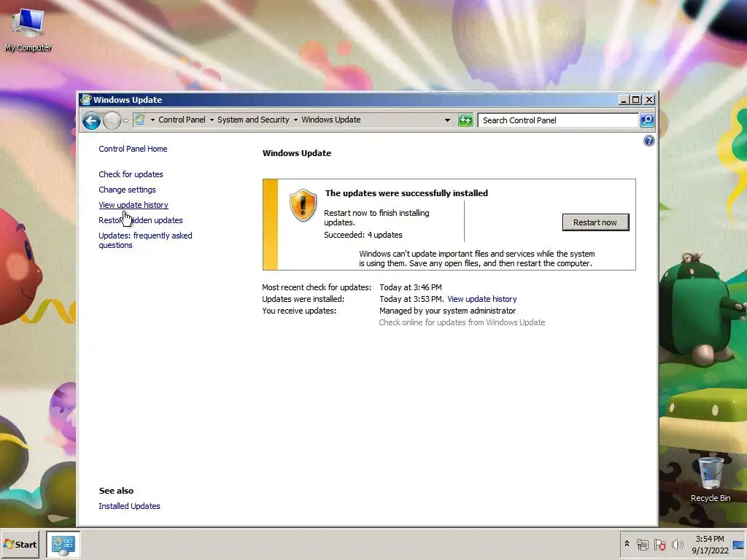The width and height of the screenshot is (747, 560).
Task: Click the search magnifier icon
Action: [x=647, y=120]
